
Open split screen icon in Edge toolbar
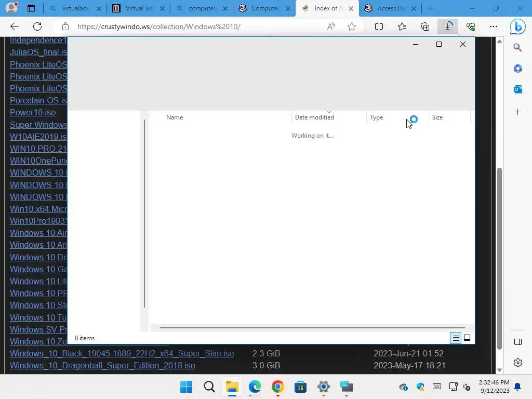click(x=379, y=26)
